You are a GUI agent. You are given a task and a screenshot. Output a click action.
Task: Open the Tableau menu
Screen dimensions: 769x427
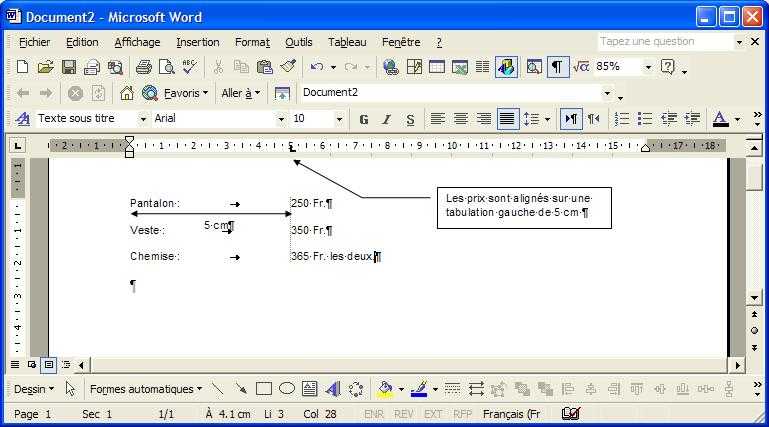tap(347, 42)
